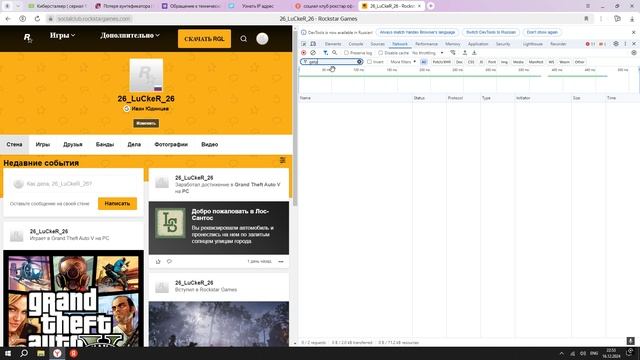Stop recording network log
640x360 pixels.
(x=304, y=53)
